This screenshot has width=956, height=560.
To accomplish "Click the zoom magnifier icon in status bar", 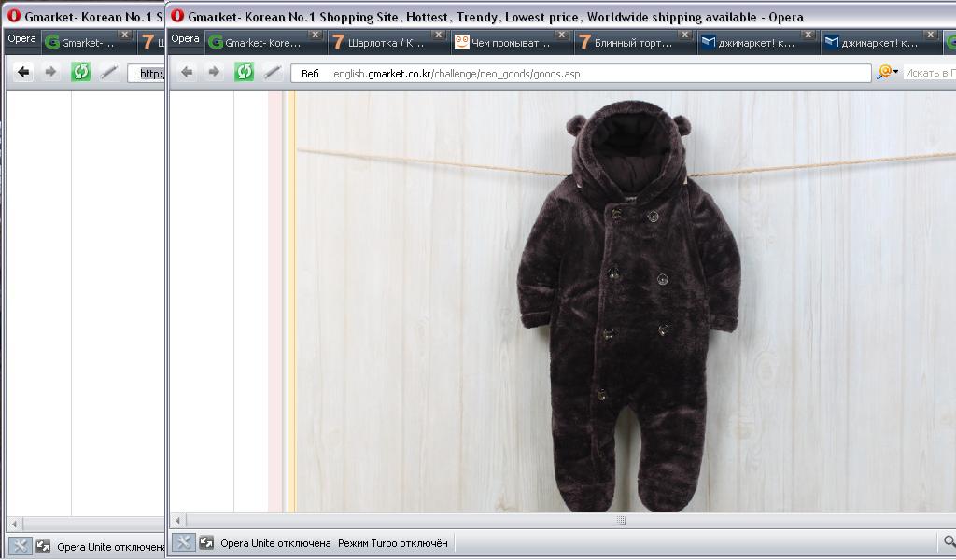I will pyautogui.click(x=949, y=541).
